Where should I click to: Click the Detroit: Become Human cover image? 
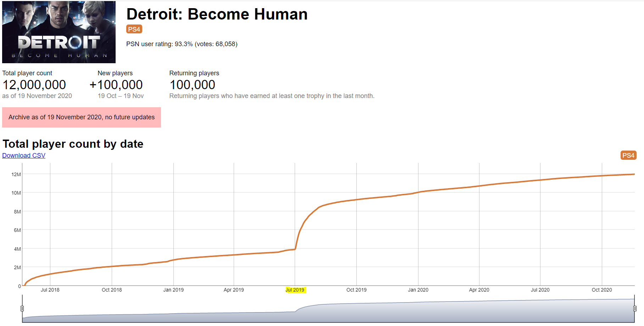(59, 32)
